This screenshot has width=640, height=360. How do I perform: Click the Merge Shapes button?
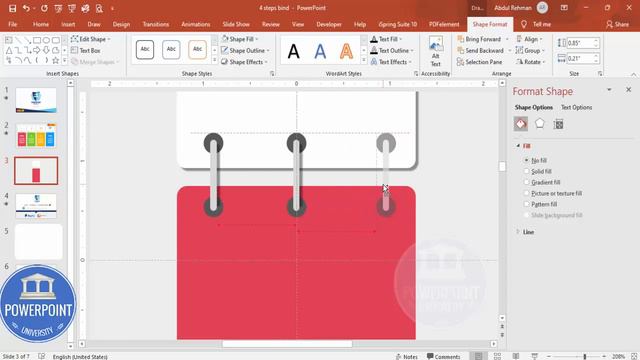(x=94, y=62)
